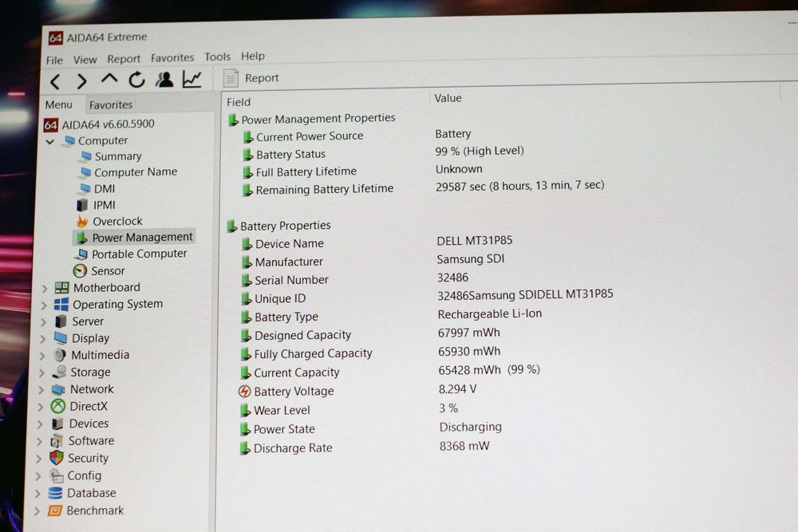Click the Field column header

pyautogui.click(x=239, y=102)
